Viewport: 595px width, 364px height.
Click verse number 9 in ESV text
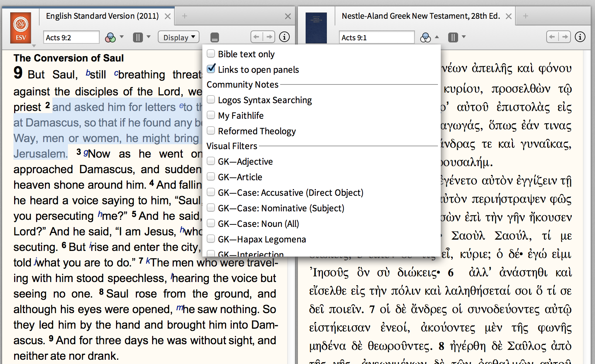(x=51, y=338)
